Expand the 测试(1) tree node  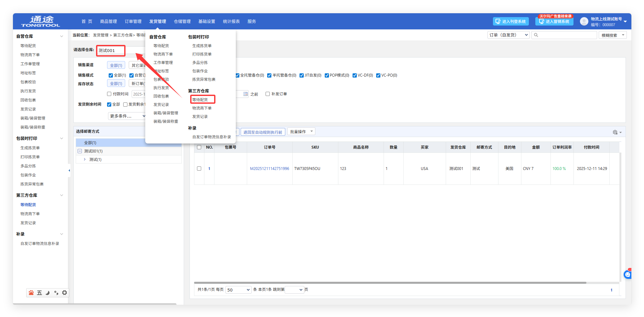pos(85,160)
